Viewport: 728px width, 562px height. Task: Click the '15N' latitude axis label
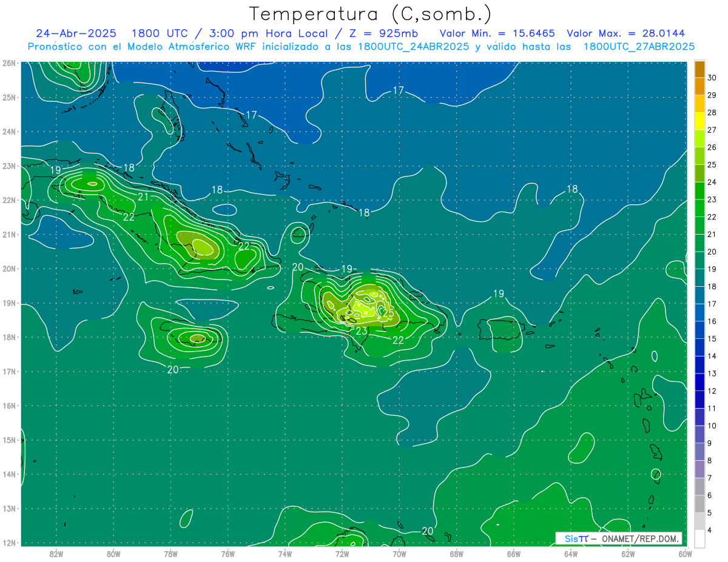tap(8, 440)
